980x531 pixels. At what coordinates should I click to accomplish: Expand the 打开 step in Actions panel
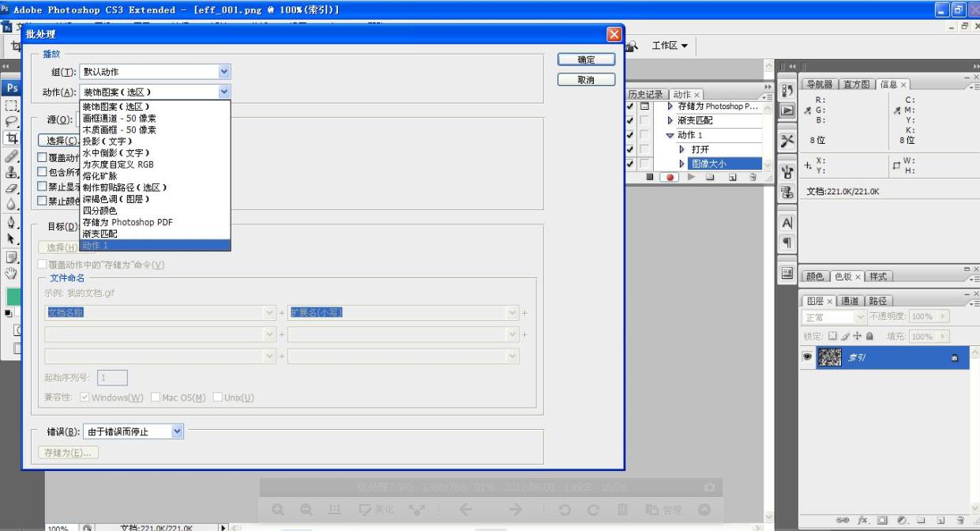tap(681, 149)
